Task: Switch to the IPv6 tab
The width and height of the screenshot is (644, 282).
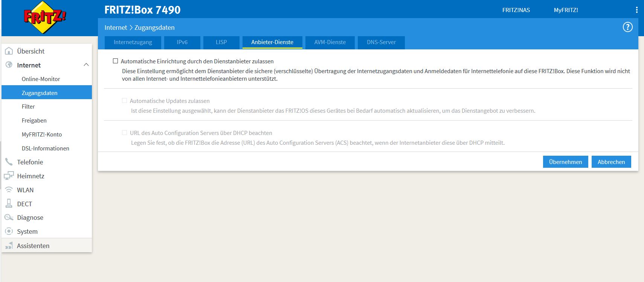Action: tap(182, 42)
